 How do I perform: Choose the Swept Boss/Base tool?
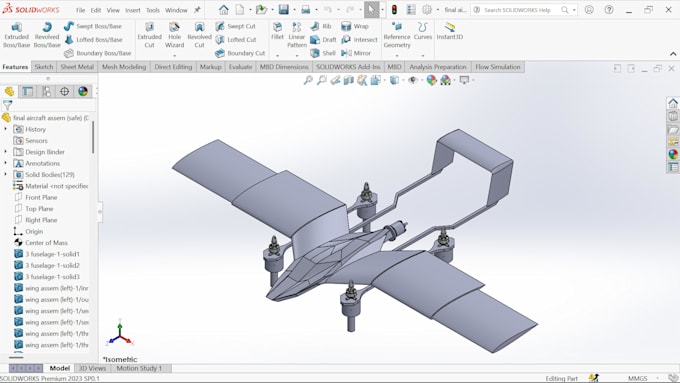[92, 26]
